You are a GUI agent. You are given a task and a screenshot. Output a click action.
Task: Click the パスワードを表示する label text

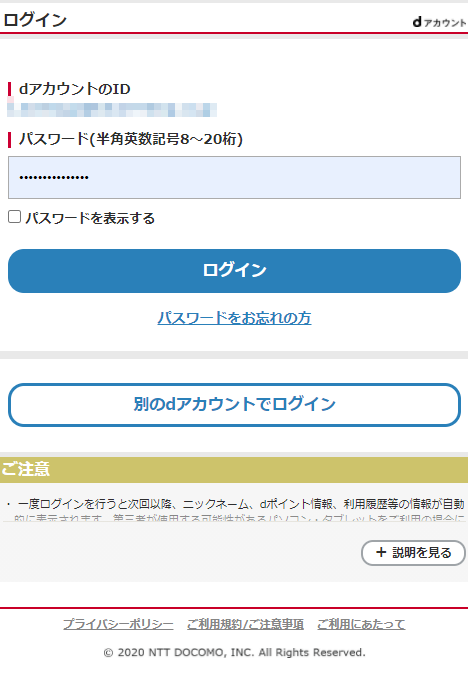pyautogui.click(x=90, y=218)
